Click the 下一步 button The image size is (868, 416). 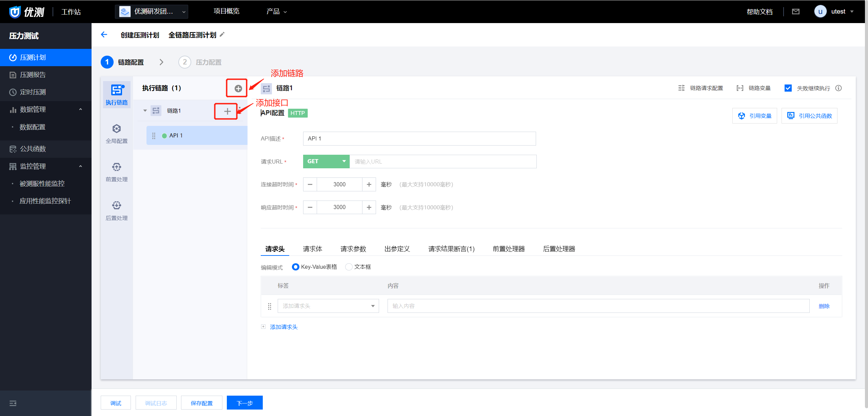(244, 403)
